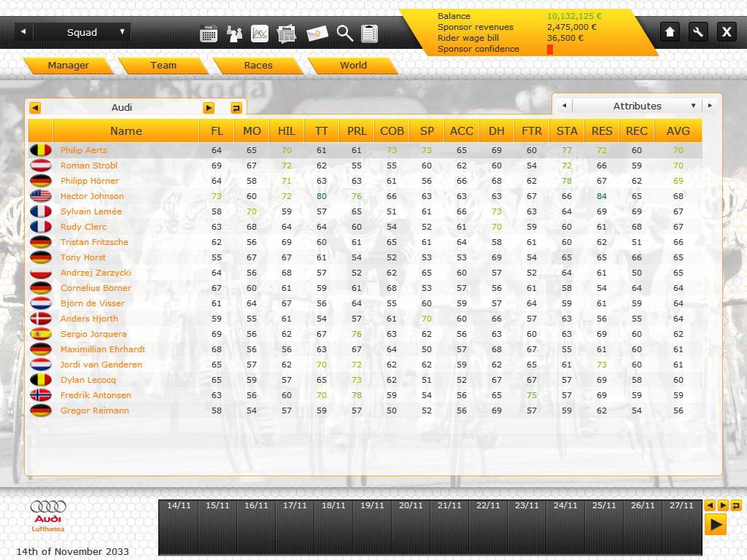Viewport: 747px width, 560px height.
Task: Open the newspaper news icon
Action: click(287, 33)
